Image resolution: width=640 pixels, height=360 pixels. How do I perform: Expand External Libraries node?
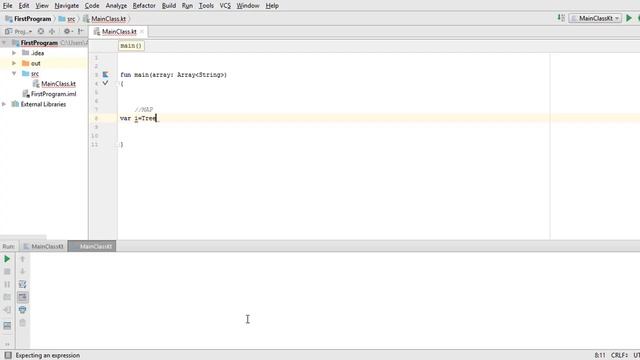[x=4, y=104]
